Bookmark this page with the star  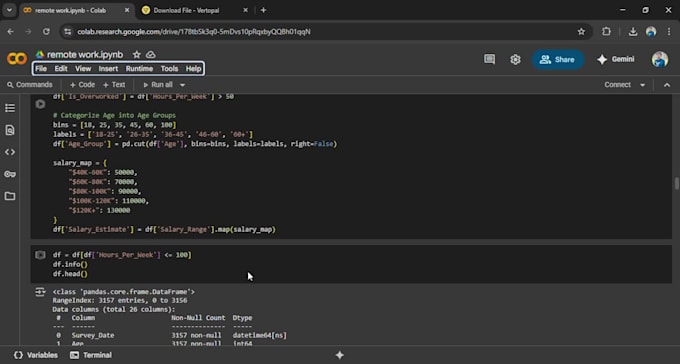tap(581, 32)
